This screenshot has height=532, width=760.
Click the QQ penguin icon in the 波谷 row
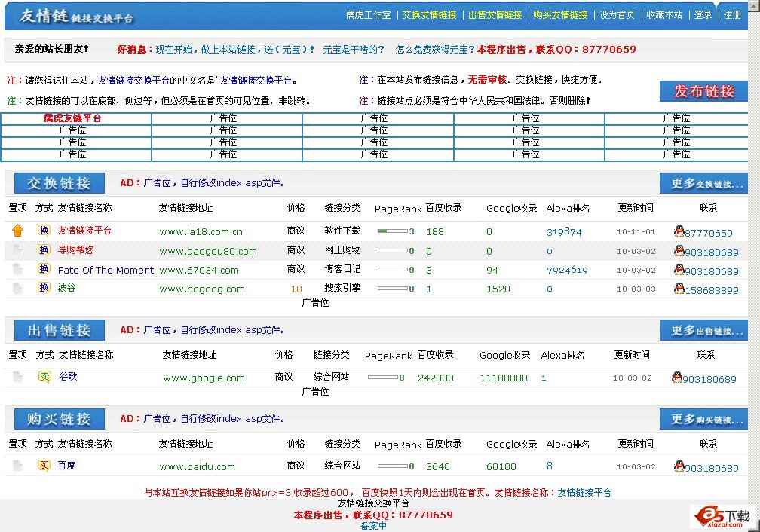679,289
